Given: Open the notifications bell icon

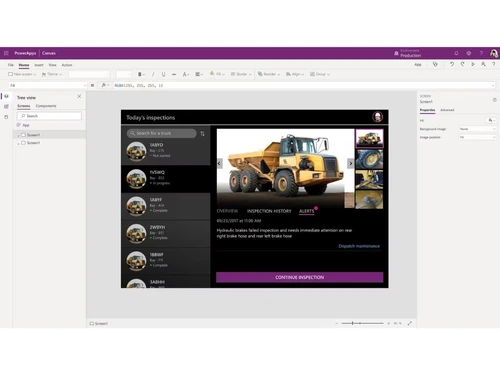Looking at the screenshot, I should 456,53.
